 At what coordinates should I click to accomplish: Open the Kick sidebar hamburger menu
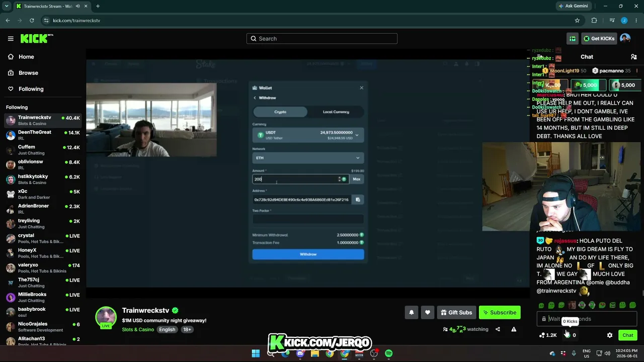(11, 39)
